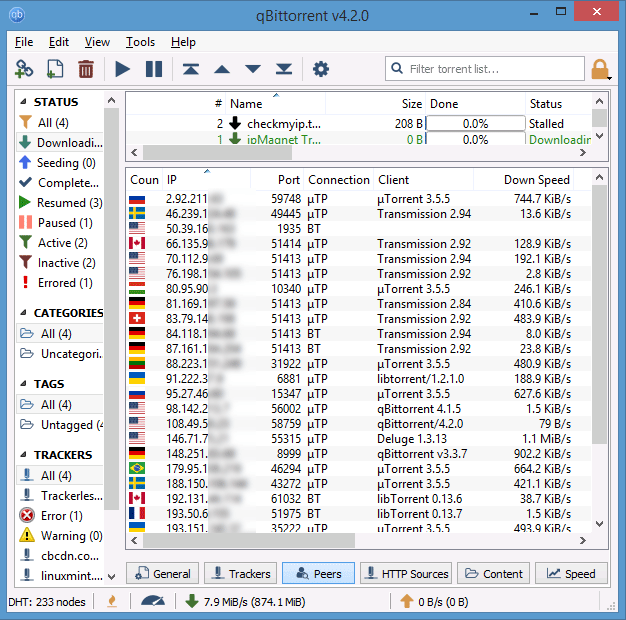626x620 pixels.
Task: Sort torrents by Name column header
Action: coord(275,104)
